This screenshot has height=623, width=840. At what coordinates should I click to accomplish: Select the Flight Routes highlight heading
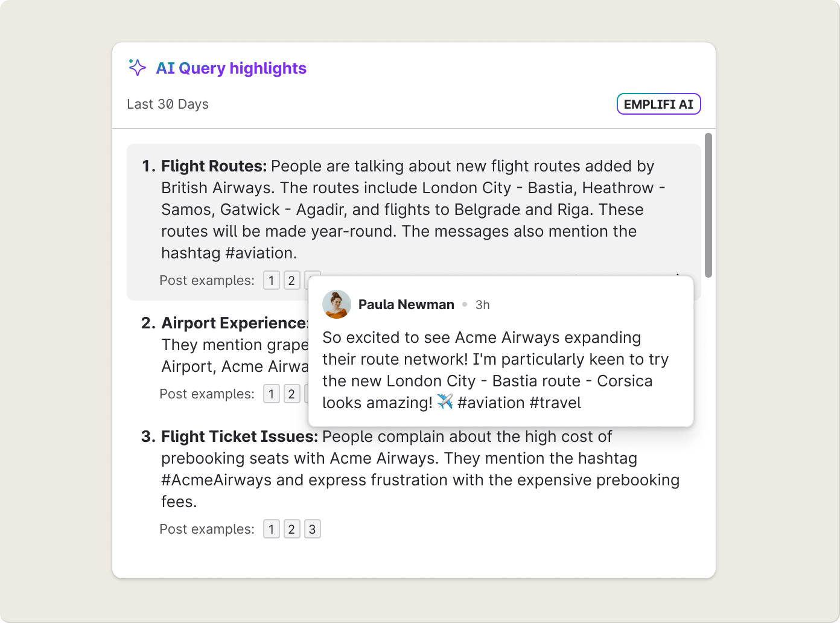[214, 166]
